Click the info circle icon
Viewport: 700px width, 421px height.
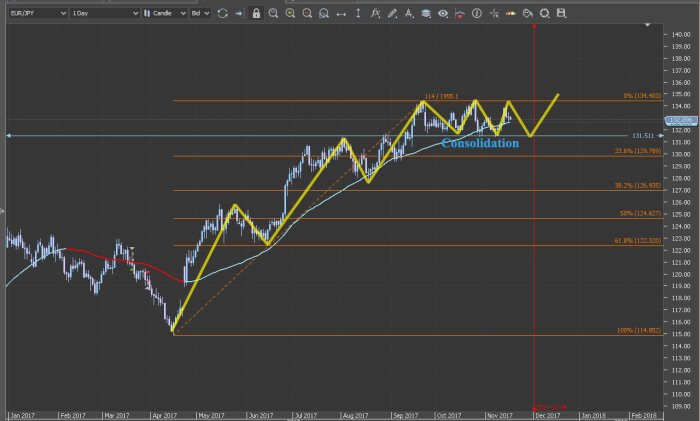pos(477,13)
